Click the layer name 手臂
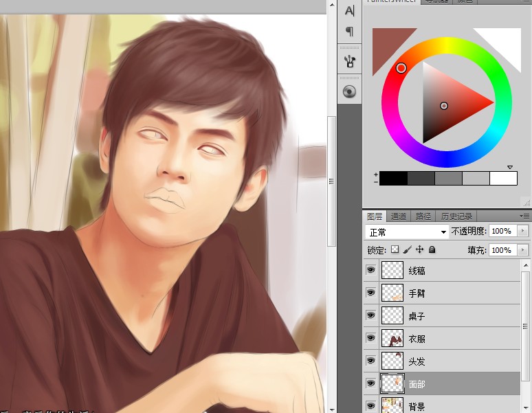Screen dimensions: 532x413 coord(417,293)
